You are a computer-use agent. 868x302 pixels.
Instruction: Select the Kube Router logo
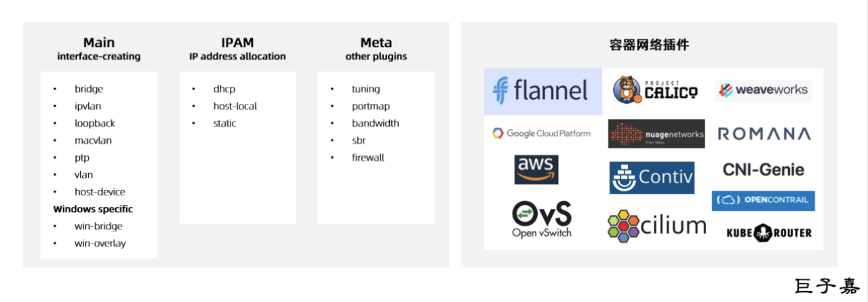click(768, 232)
